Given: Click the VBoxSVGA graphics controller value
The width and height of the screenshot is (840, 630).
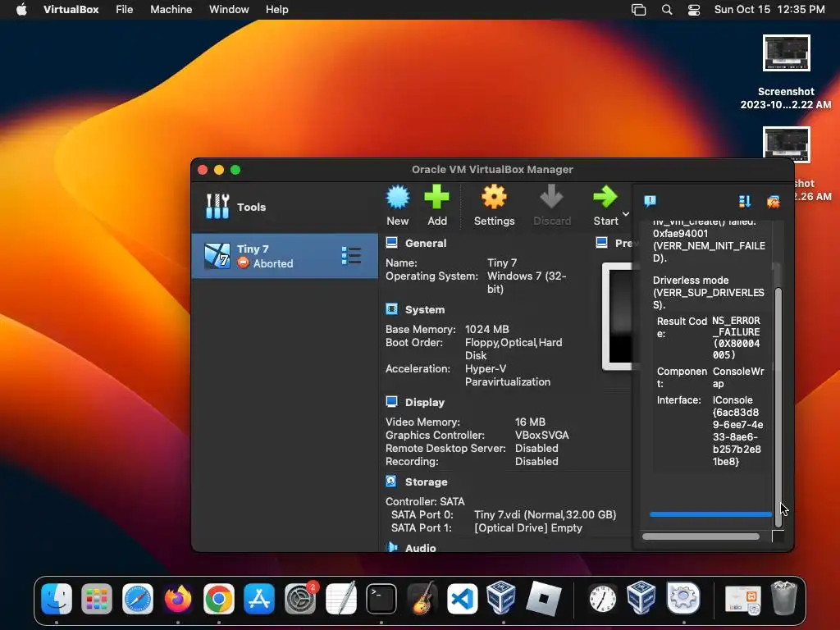Looking at the screenshot, I should (542, 435).
